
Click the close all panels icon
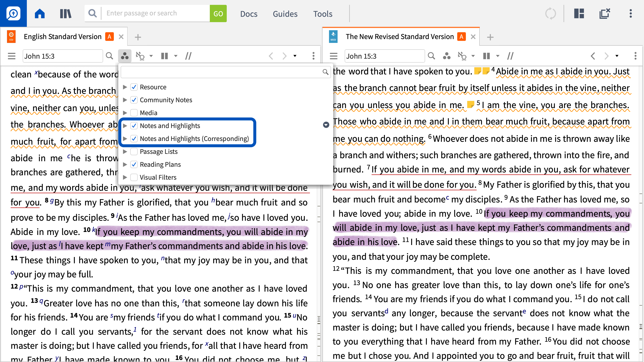(605, 13)
